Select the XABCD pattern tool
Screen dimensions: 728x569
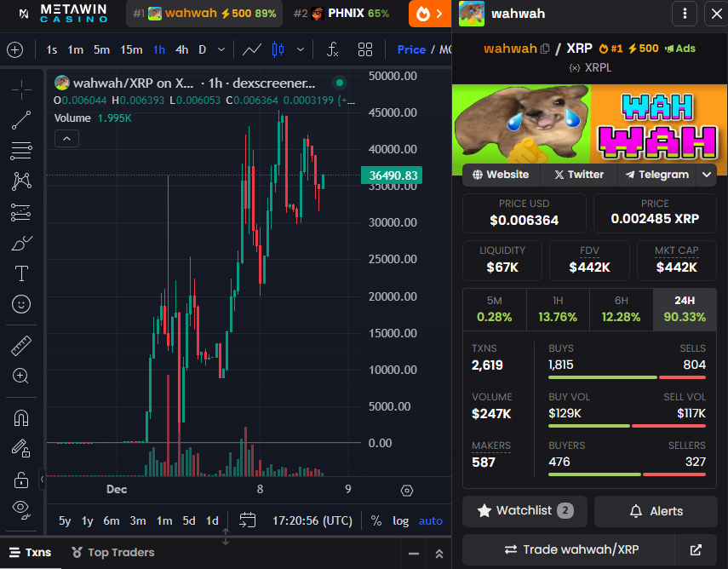pos(21,181)
